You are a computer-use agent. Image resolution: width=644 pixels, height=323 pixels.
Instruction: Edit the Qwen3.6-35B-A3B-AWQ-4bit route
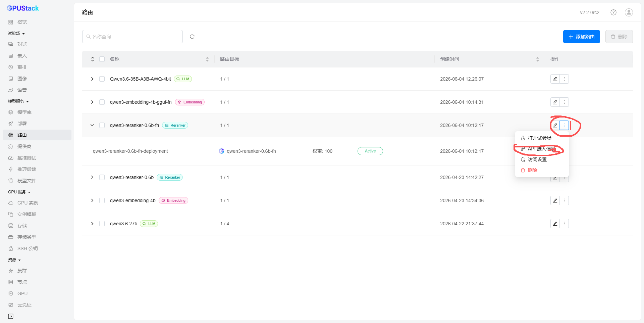coord(555,79)
